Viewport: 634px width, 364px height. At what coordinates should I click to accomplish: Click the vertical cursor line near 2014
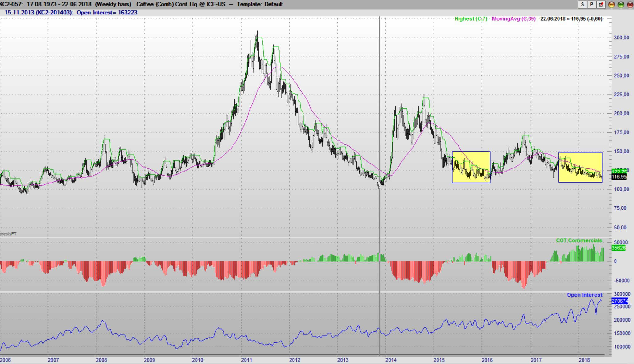(380, 216)
